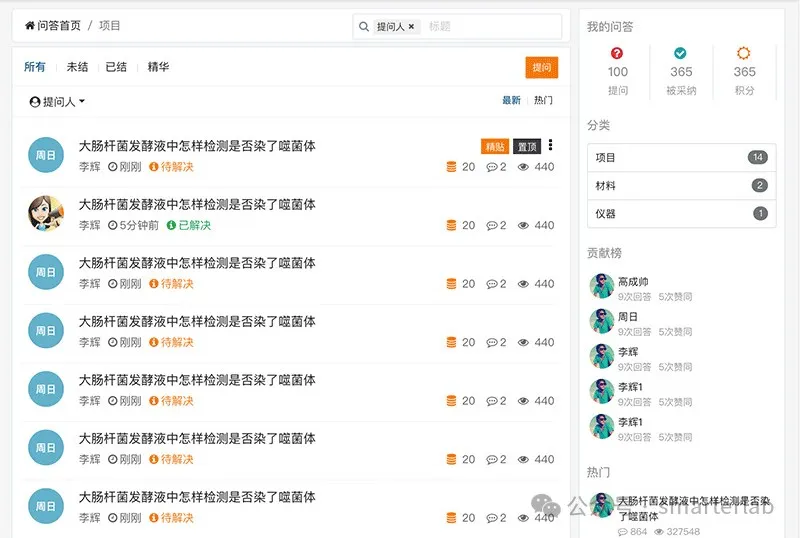The height and width of the screenshot is (538, 800).
Task: Click the orange 提问 button
Action: coord(541,67)
